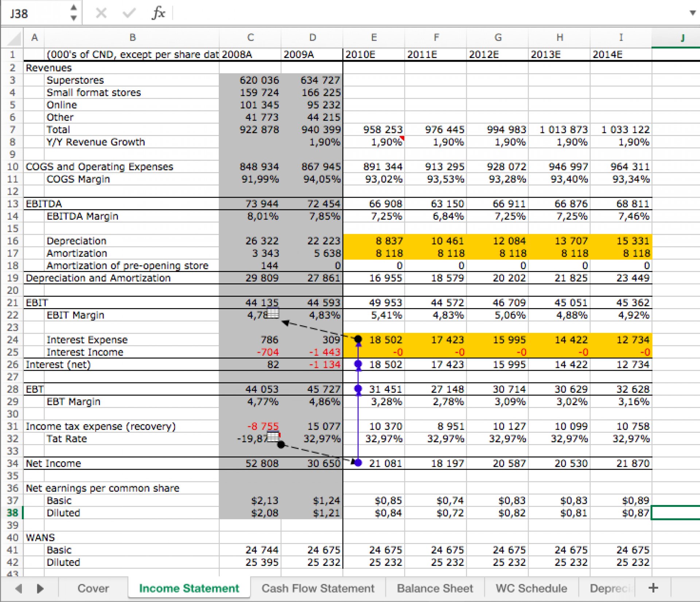Screen dimensions: 700x602
Task: Click the Superstores row label
Action: click(x=75, y=80)
